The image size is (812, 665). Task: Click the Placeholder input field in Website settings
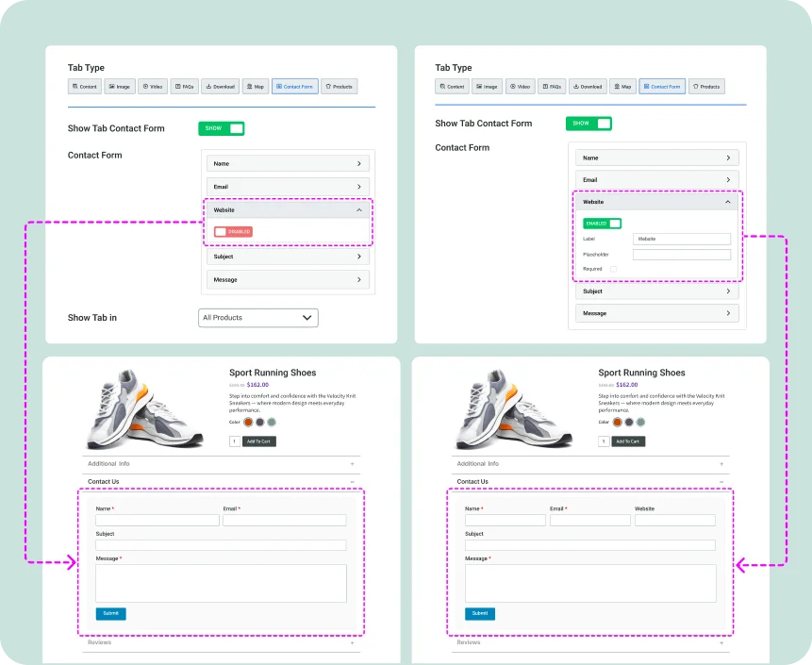click(x=681, y=255)
